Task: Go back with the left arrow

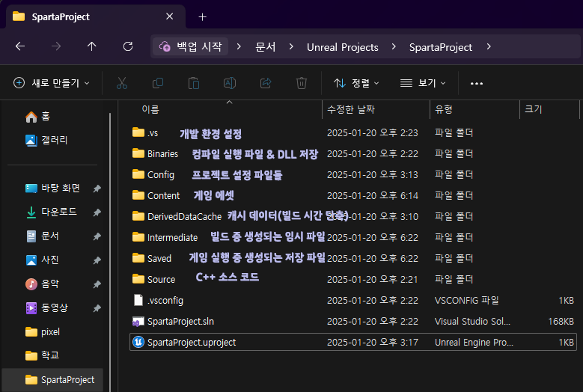Action: [x=20, y=46]
